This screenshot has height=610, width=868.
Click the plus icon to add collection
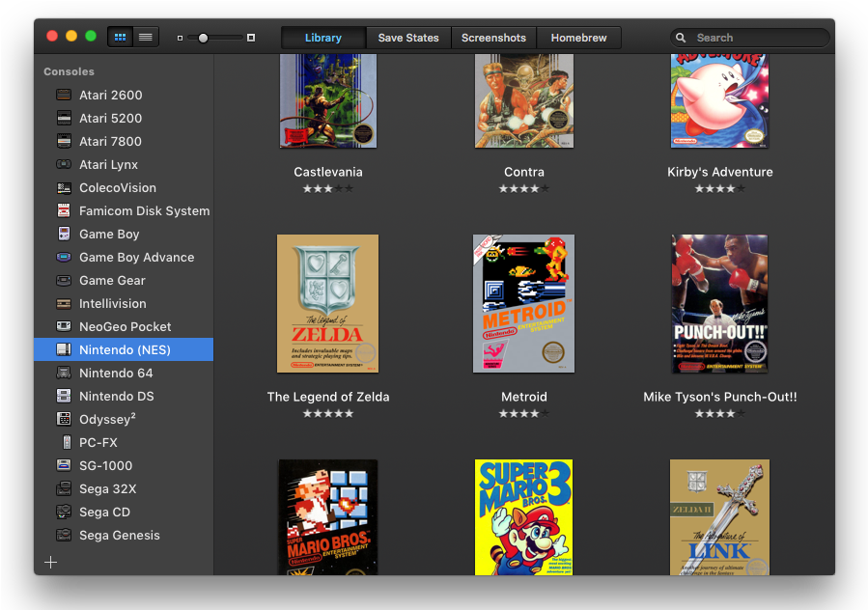coord(51,562)
